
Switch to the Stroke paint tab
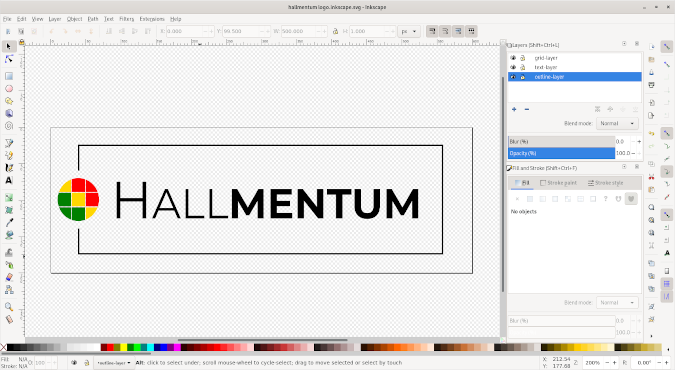(x=558, y=183)
